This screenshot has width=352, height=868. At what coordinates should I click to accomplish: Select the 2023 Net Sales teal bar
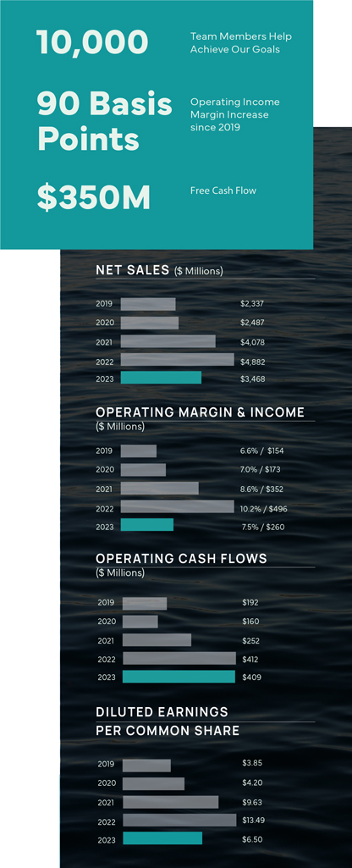(x=161, y=378)
